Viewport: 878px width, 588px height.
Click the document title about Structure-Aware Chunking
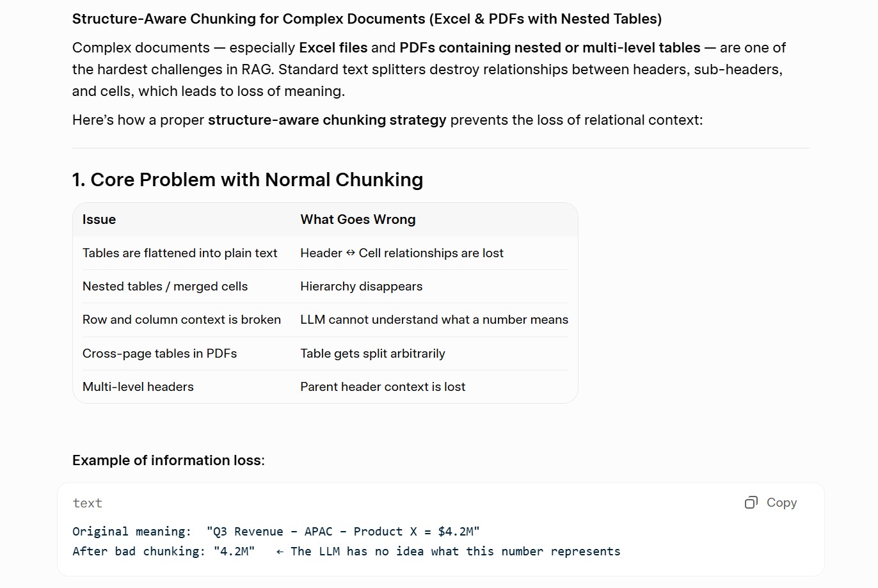pos(367,19)
